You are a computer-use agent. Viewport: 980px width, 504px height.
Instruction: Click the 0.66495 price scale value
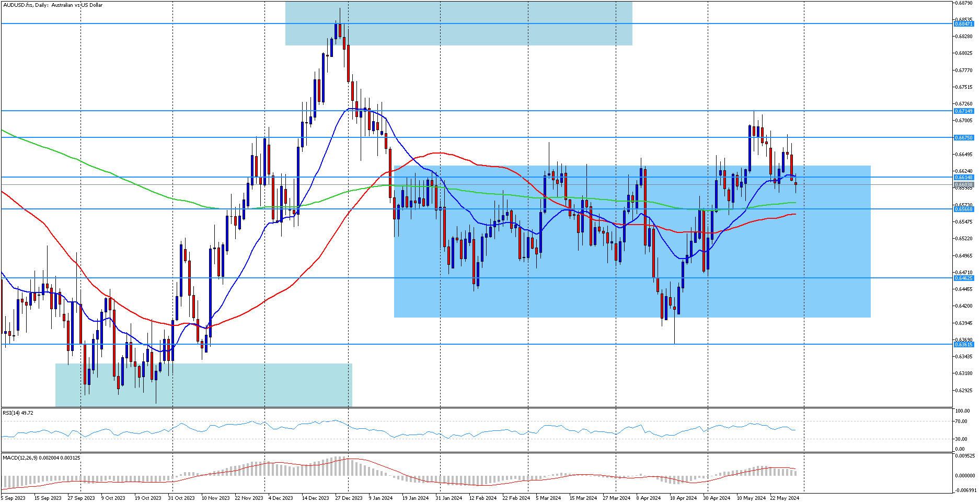(x=964, y=155)
